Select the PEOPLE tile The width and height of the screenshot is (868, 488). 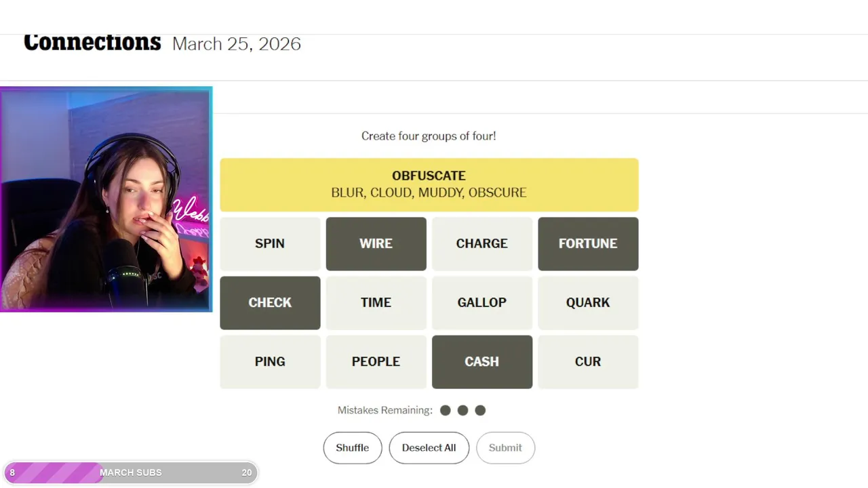[376, 361]
